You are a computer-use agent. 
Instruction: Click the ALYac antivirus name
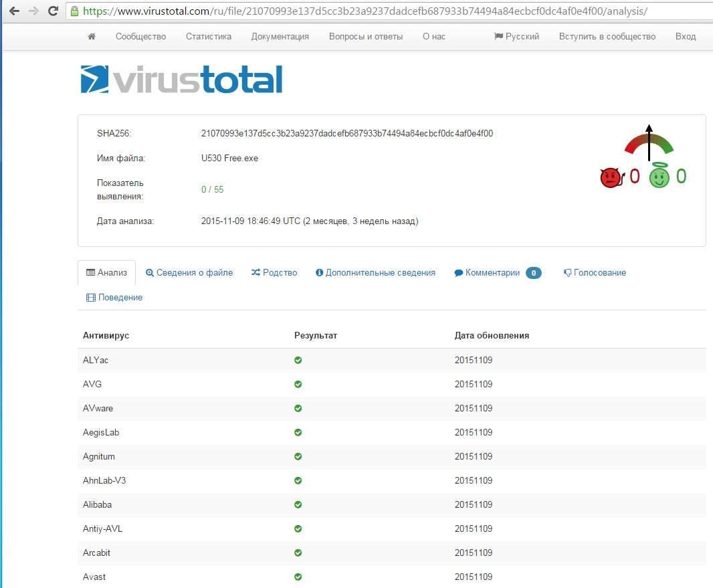(x=96, y=360)
